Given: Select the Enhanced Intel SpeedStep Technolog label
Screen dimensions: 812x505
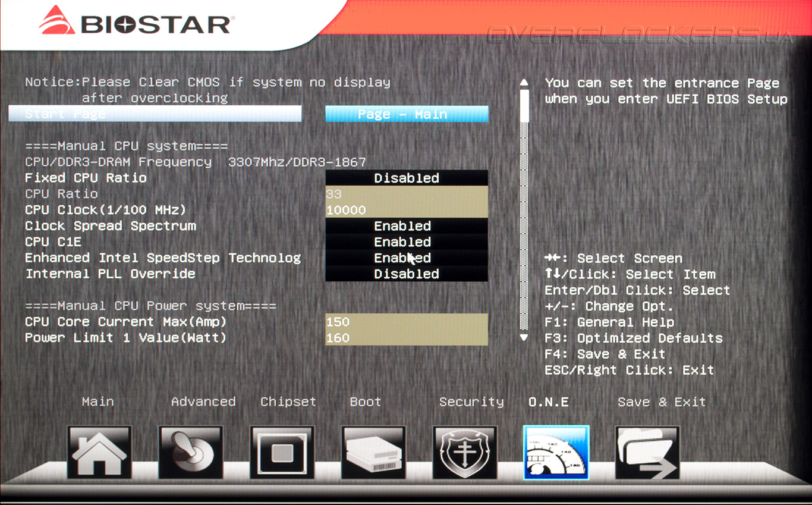Looking at the screenshot, I should coord(163,258).
